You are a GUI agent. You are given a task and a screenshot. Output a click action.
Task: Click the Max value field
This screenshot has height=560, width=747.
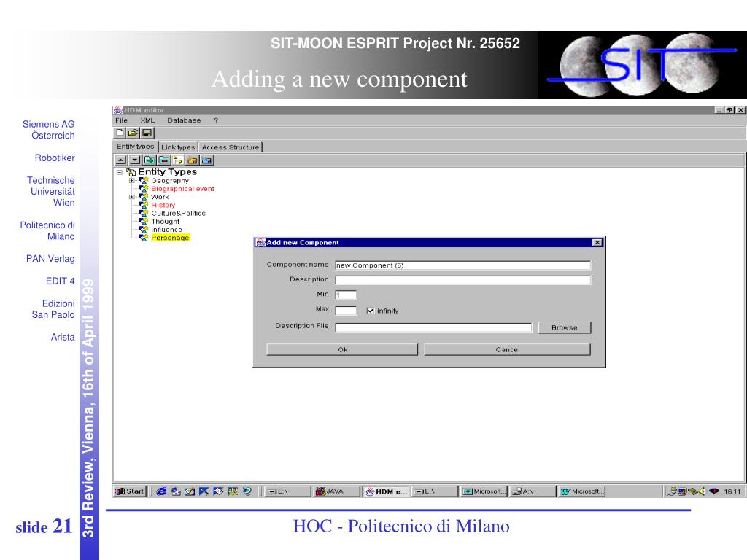(x=346, y=311)
